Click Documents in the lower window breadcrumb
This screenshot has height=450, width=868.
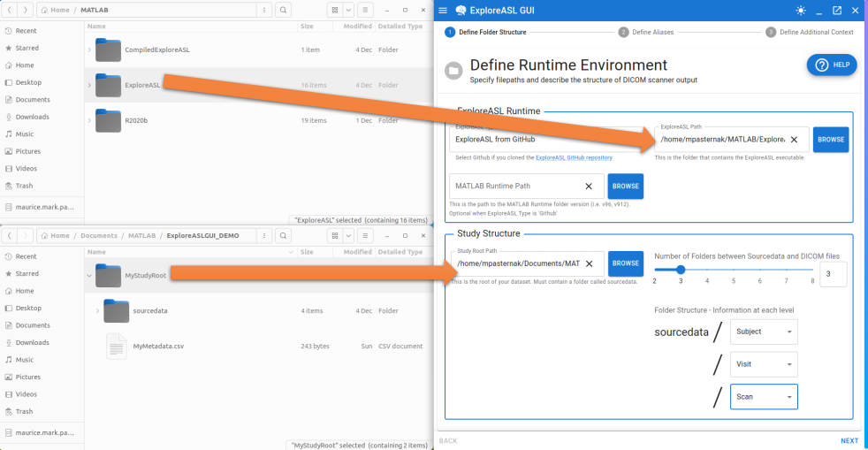(98, 236)
